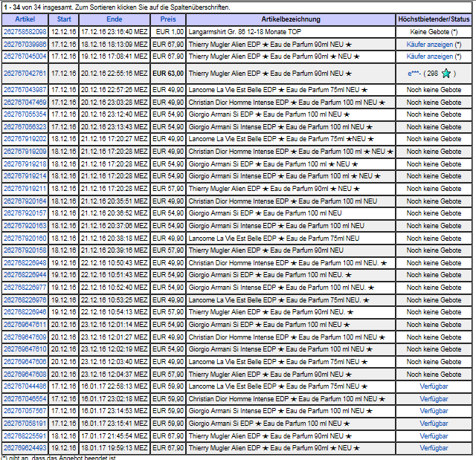Viewport: 476px width, 460px height.
Task: Open article link 262767046554
Action: pyautogui.click(x=25, y=399)
